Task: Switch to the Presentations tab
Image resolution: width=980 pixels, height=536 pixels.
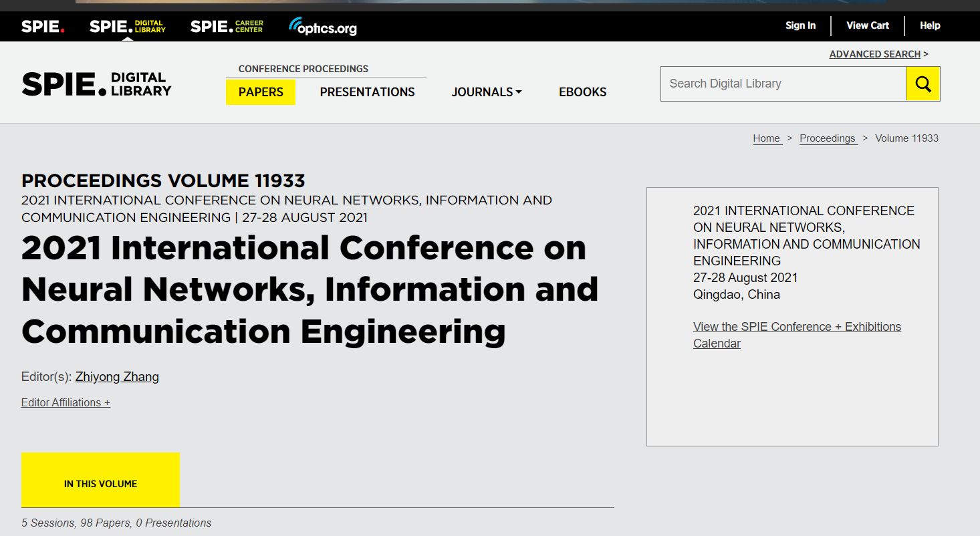Action: [367, 92]
